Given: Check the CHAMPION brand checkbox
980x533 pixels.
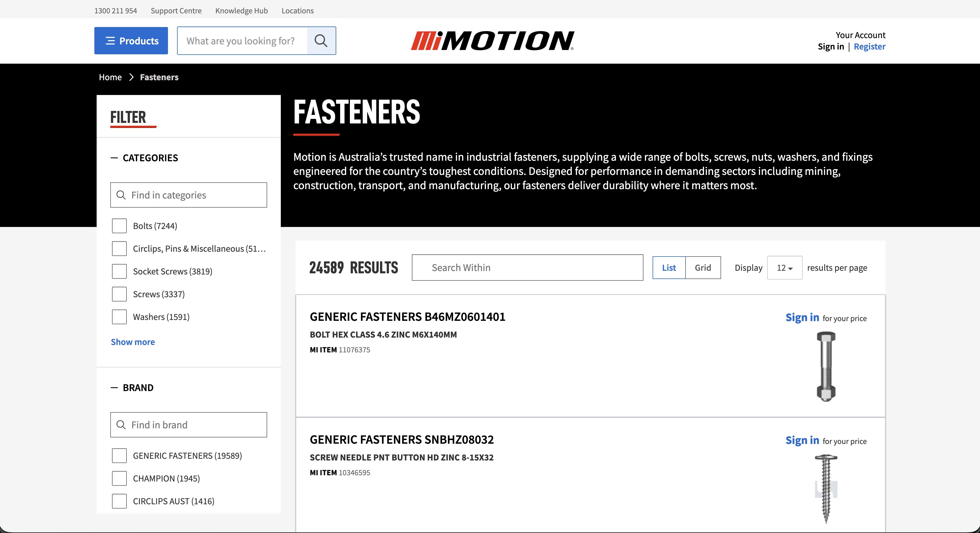Looking at the screenshot, I should [119, 479].
